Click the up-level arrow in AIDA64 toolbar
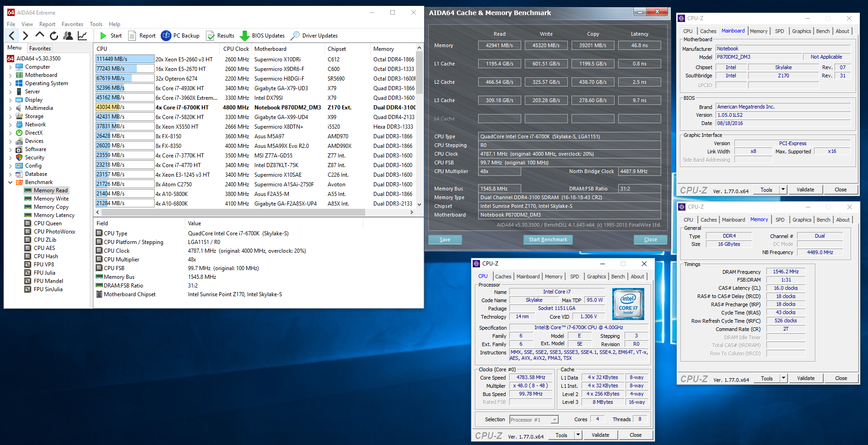This screenshot has width=868, height=445. (x=40, y=35)
